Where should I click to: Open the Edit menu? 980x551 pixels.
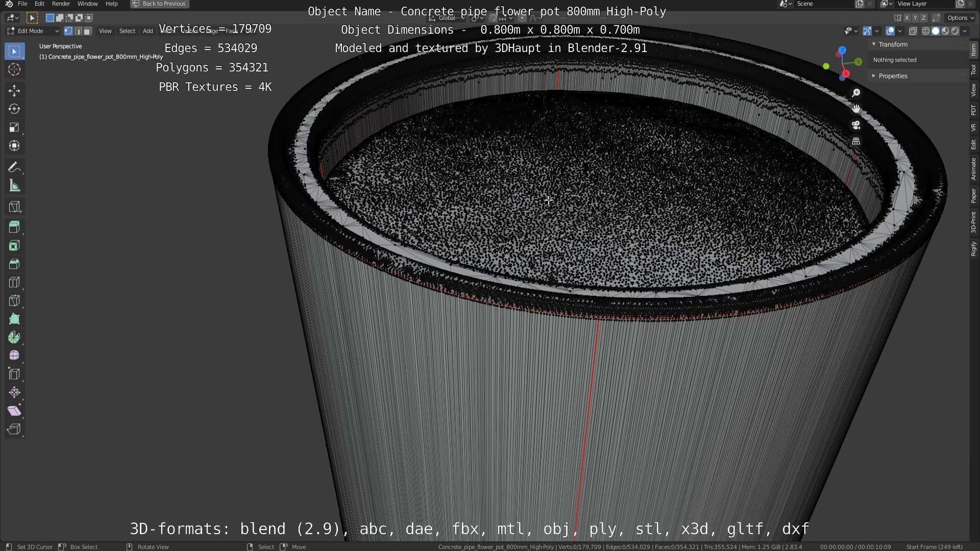coord(39,4)
